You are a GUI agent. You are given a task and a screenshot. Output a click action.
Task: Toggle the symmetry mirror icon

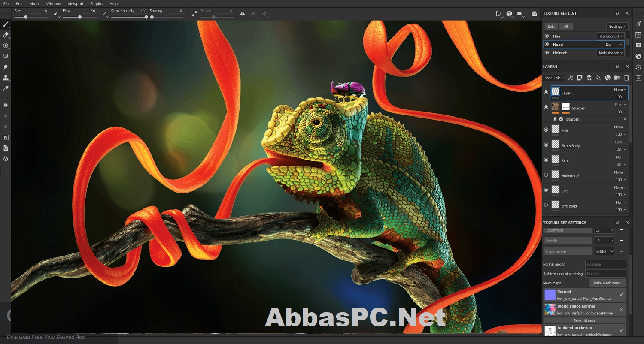coord(243,14)
